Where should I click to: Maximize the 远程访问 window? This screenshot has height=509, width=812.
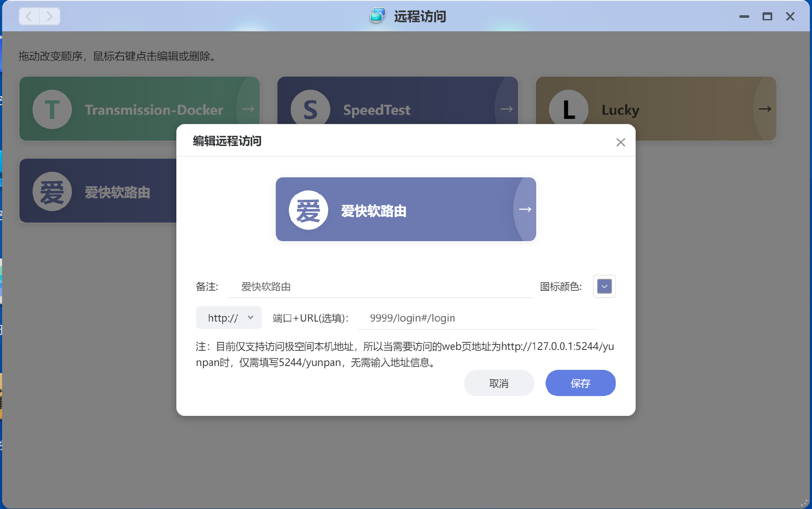point(767,17)
